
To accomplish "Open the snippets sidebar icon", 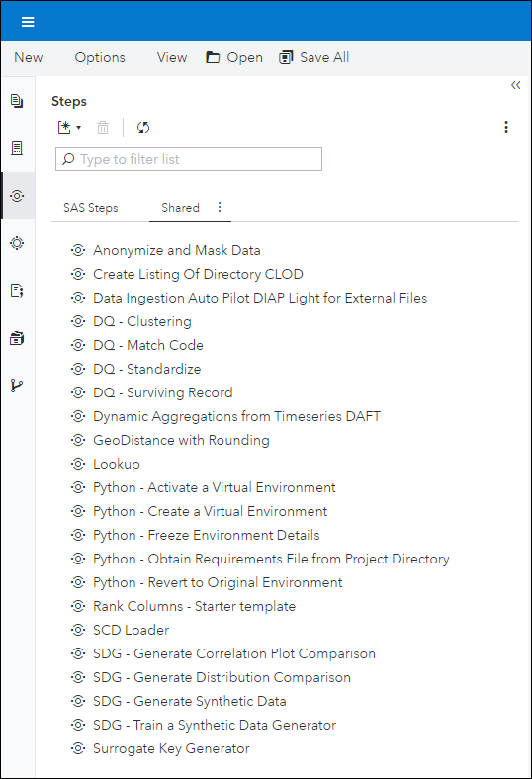I will [x=17, y=290].
